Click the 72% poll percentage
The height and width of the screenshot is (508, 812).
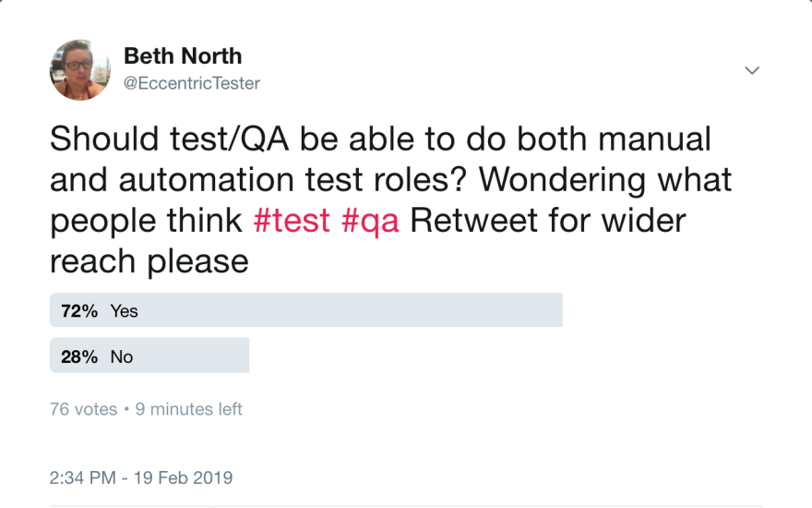point(79,311)
